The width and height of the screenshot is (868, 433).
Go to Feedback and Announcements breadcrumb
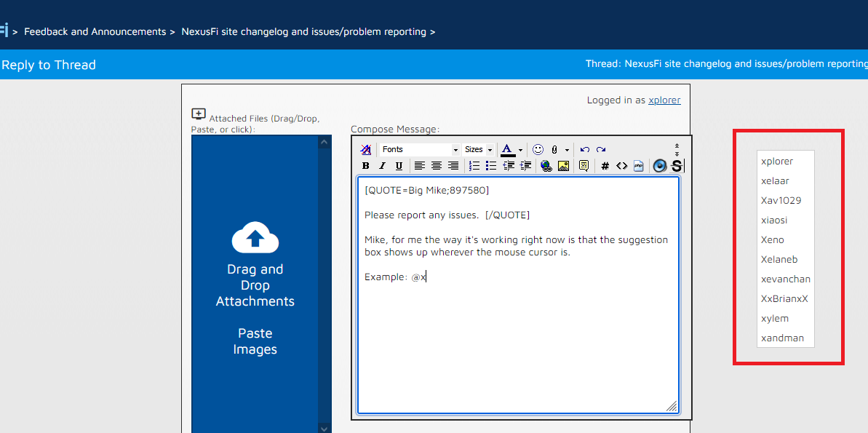point(95,31)
